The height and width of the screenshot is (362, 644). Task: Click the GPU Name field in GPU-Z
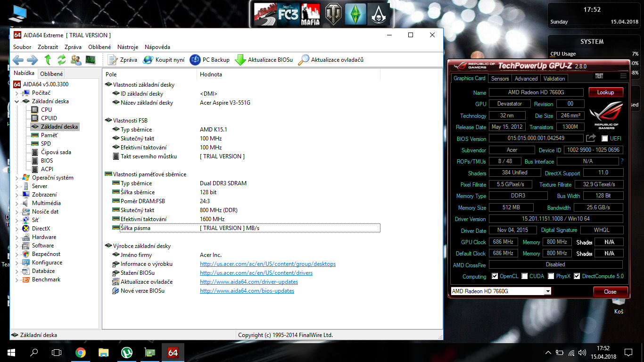tap(536, 92)
